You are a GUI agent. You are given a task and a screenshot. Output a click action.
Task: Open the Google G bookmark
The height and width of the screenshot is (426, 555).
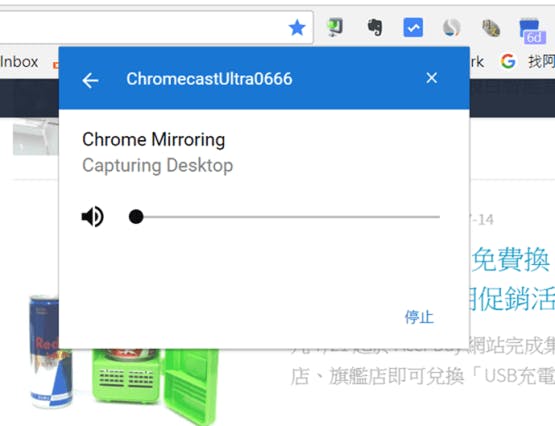508,62
